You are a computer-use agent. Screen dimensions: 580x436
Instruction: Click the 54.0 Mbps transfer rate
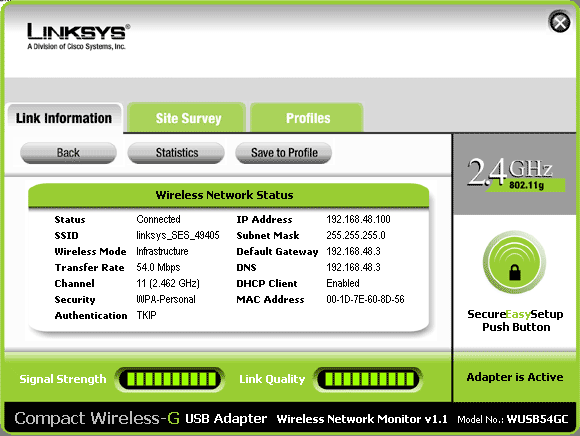pos(158,267)
